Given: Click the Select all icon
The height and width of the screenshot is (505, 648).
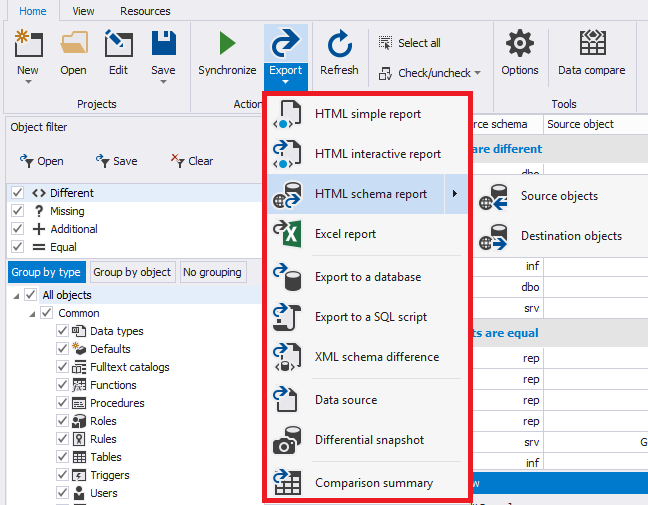Looking at the screenshot, I should point(385,43).
